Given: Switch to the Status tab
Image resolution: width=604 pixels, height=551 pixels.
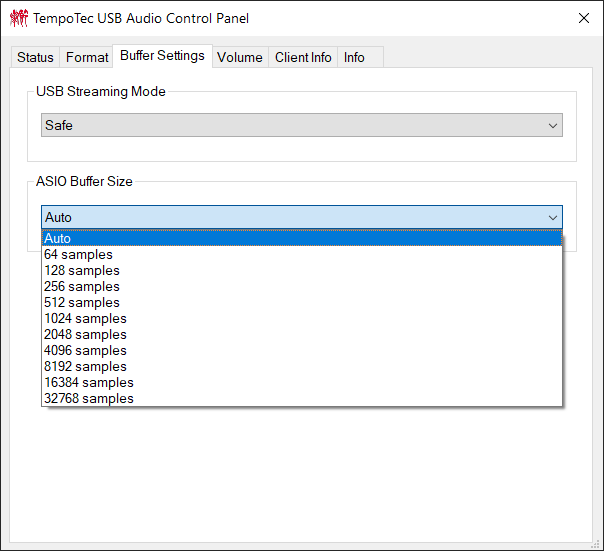Looking at the screenshot, I should 36,58.
